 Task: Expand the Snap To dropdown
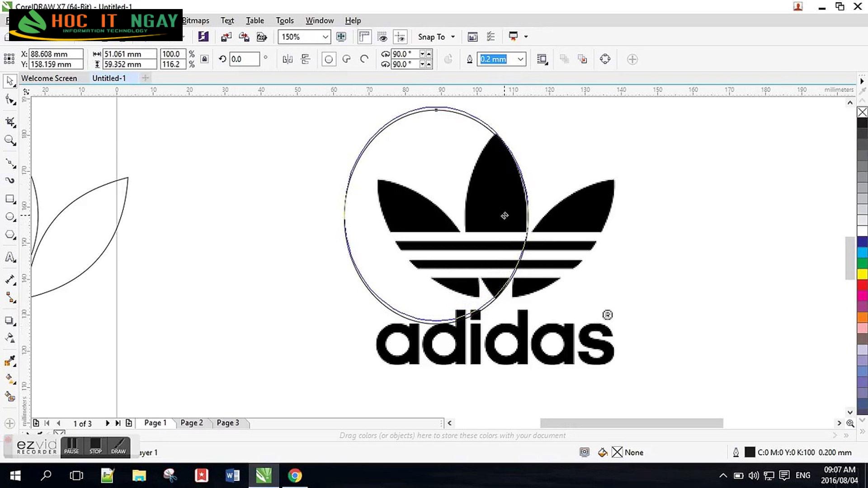pos(453,37)
